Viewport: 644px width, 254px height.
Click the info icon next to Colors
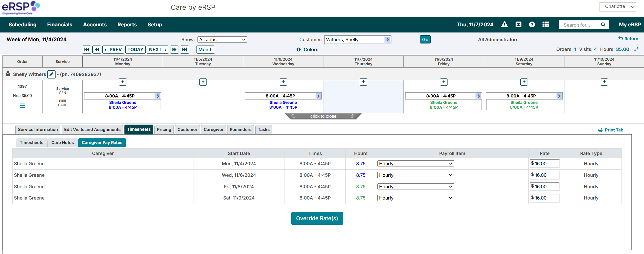[299, 50]
